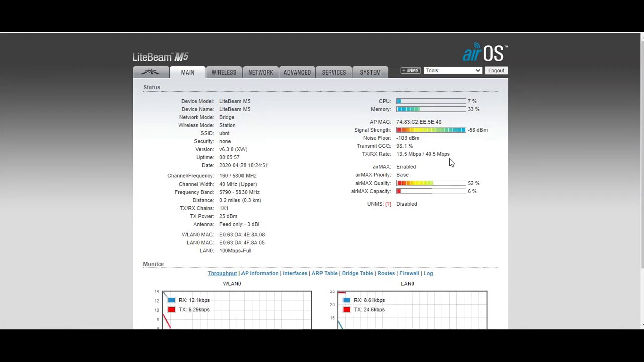Open the AP Information link
644x362 pixels.
260,274
